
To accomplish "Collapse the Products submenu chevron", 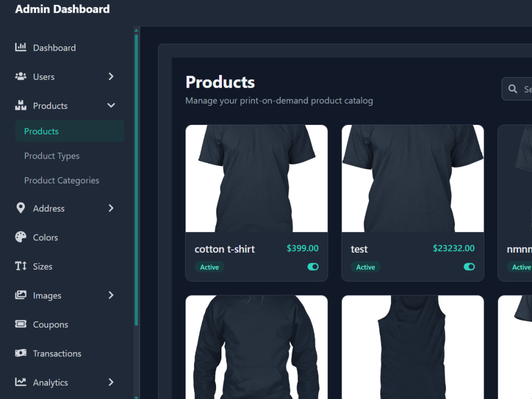I will coord(111,105).
